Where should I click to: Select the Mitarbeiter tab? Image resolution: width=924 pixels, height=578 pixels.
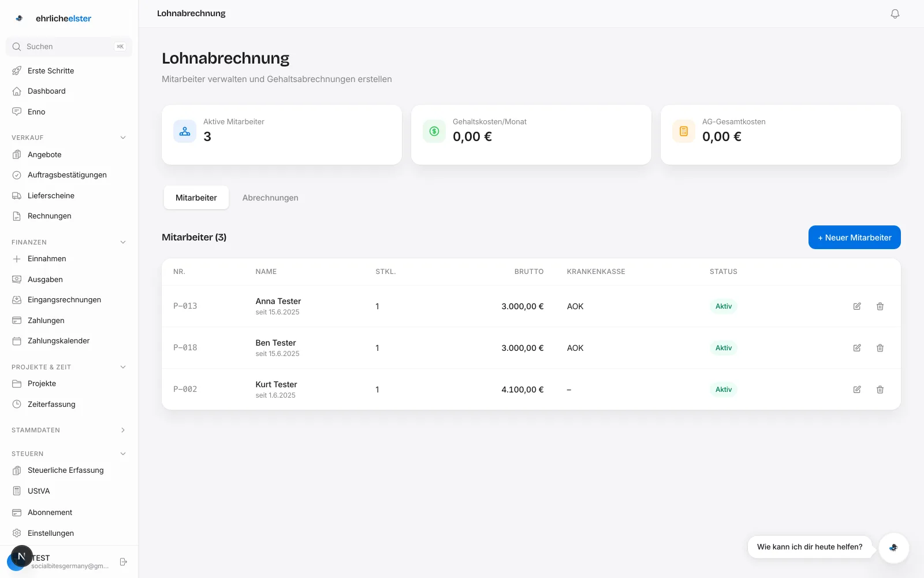tap(196, 198)
